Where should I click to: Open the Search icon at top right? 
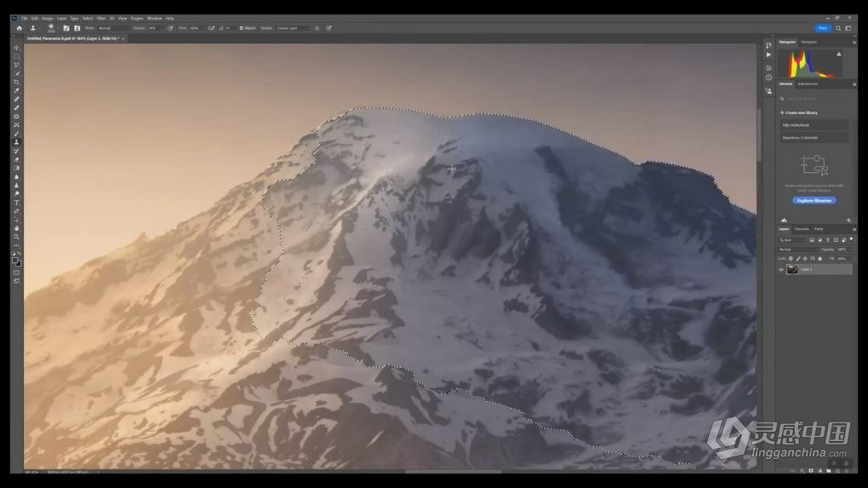[838, 28]
